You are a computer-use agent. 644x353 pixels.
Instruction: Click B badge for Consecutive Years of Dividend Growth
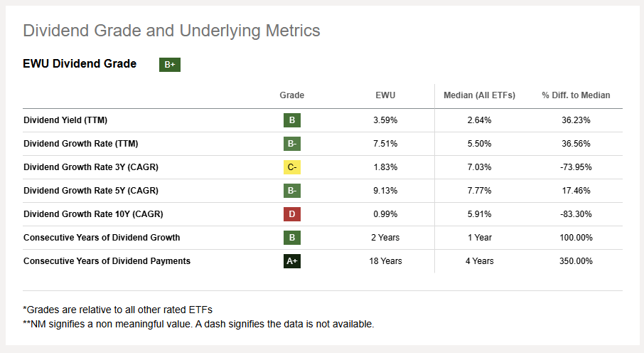click(291, 238)
